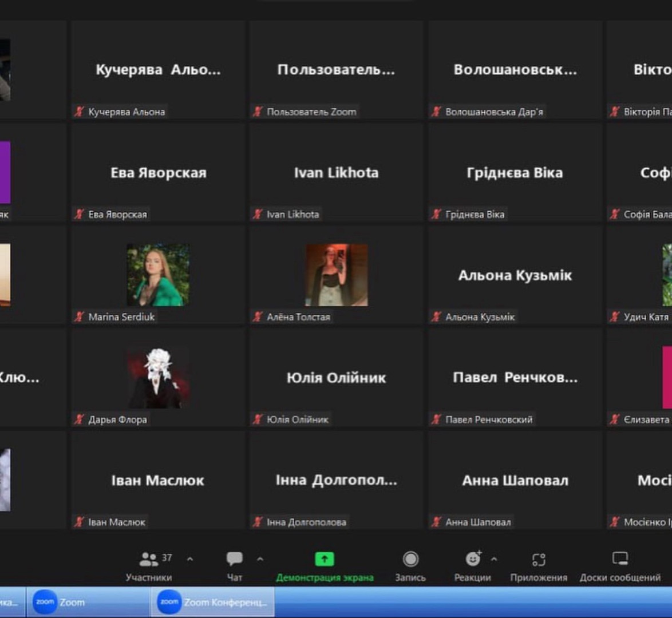This screenshot has width=672, height=618.
Task: Toggle the muted mic icon on Анна Шаповал's tile
Action: (437, 522)
